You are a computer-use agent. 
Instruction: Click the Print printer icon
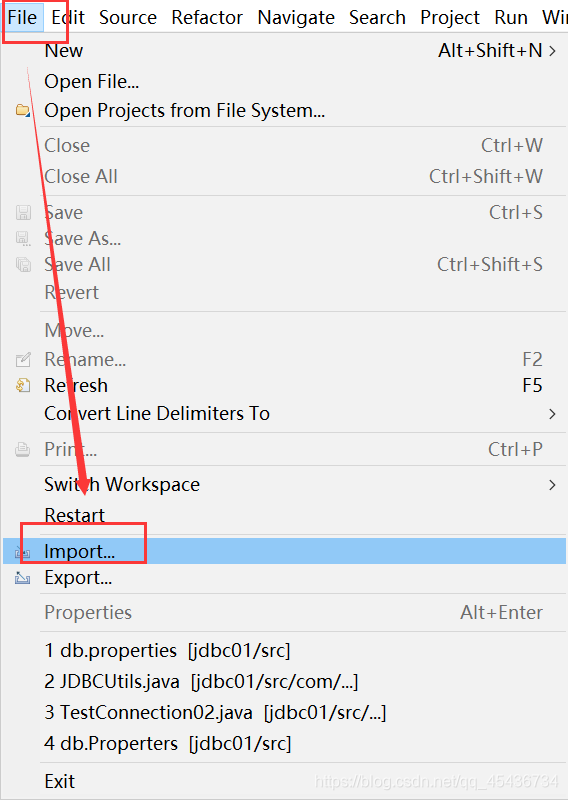point(23,449)
